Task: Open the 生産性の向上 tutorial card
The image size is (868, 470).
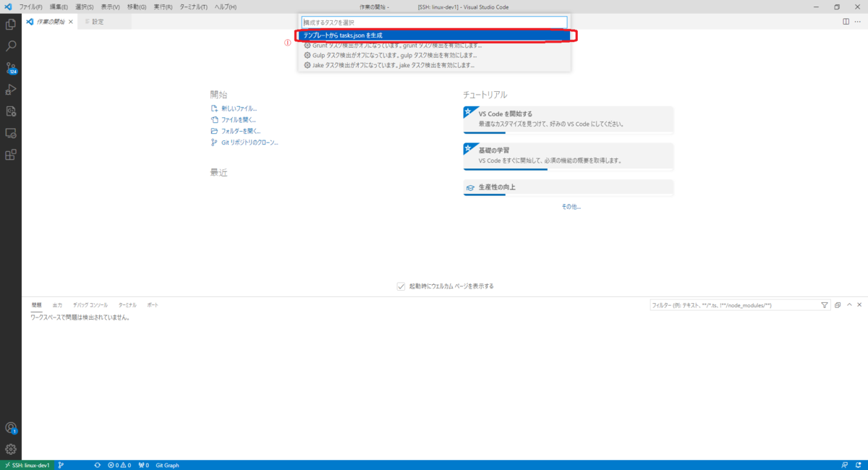Action: (569, 187)
